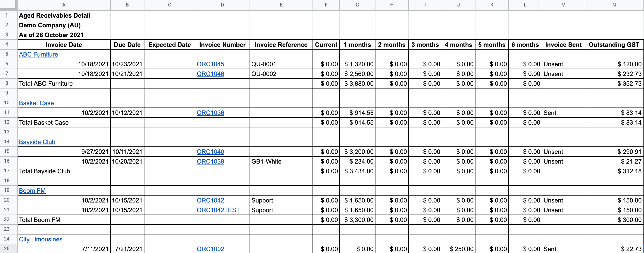Select the 10/23/2021 due date cell
Viewport: 644px width, 253px height.
click(127, 64)
